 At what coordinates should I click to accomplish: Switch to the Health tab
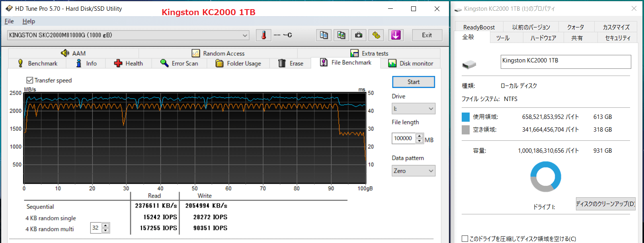click(128, 63)
